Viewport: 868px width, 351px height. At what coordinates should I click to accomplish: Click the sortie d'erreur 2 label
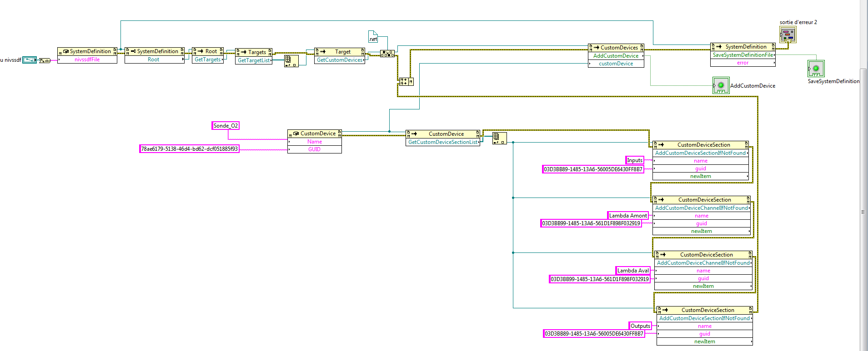[x=798, y=22]
